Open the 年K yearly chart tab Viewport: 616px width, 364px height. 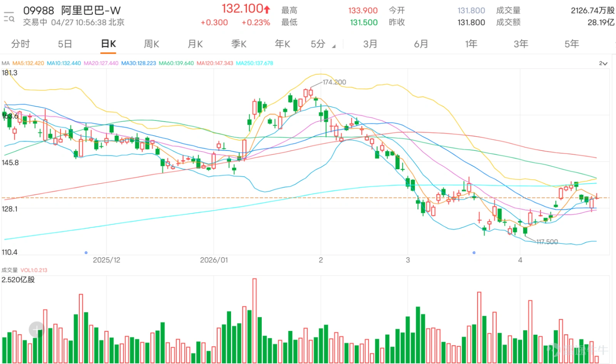[283, 44]
